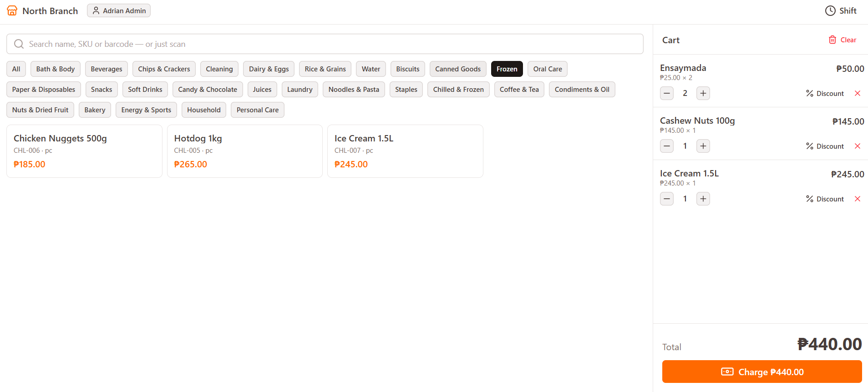Select the Beverages category
868x392 pixels.
pyautogui.click(x=107, y=69)
